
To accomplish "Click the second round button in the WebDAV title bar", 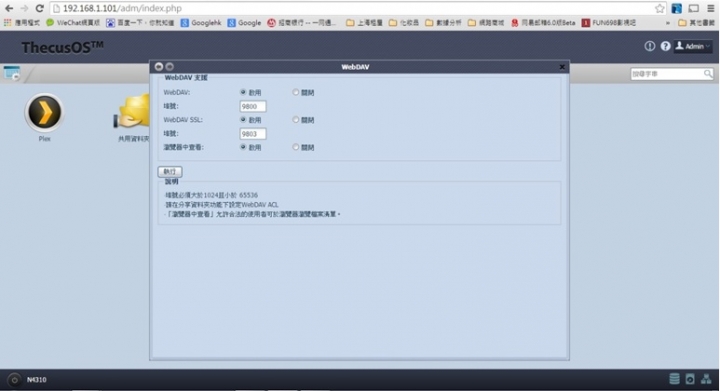I will click(x=169, y=67).
